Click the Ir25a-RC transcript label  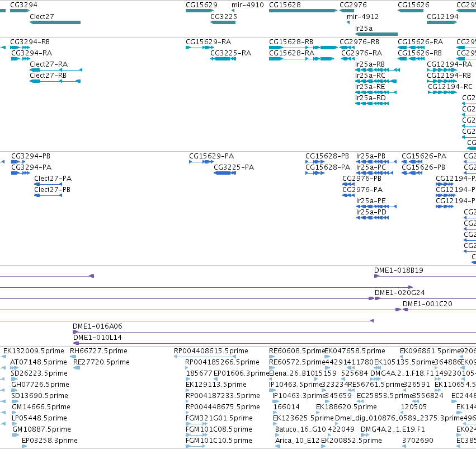click(370, 76)
